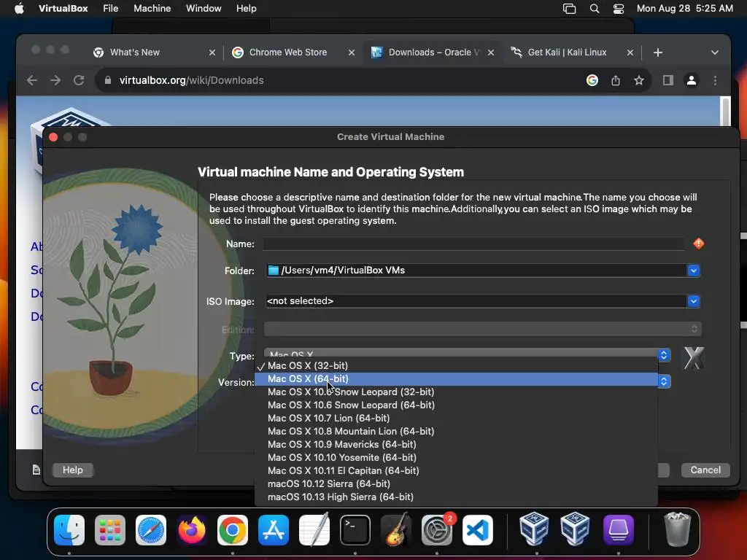The width and height of the screenshot is (747, 560).
Task: Click the Chrome forward arrow
Action: click(x=55, y=80)
